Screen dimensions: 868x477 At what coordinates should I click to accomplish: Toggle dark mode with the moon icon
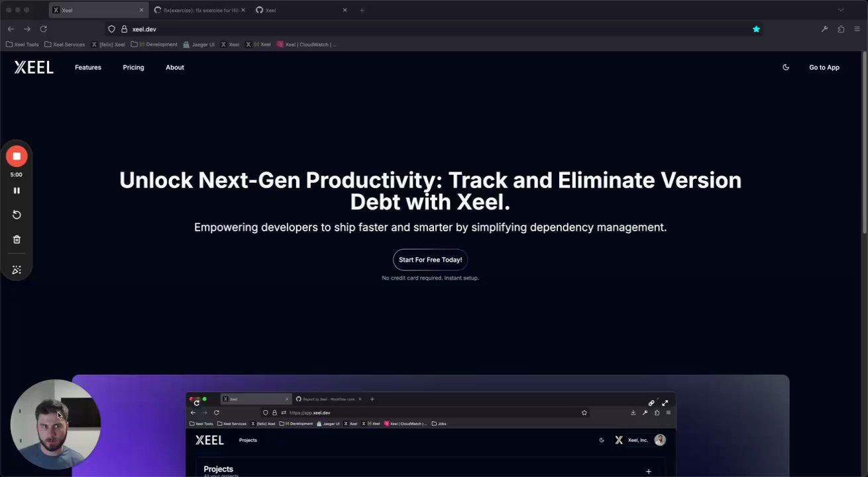[786, 68]
